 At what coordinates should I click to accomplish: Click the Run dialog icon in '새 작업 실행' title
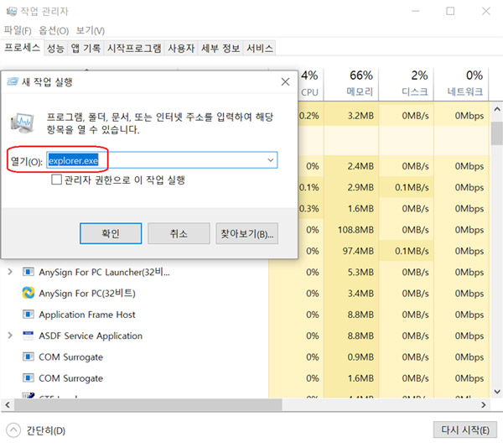pos(13,81)
